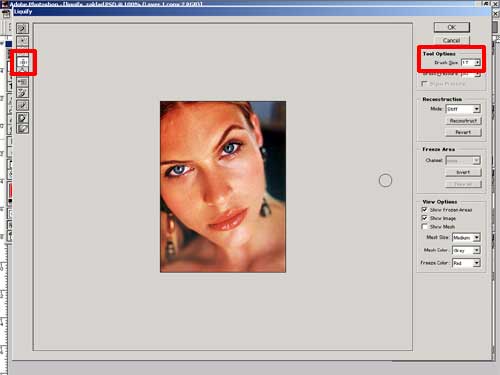
Task: Select the Shift Pixels tool
Action: [22, 82]
